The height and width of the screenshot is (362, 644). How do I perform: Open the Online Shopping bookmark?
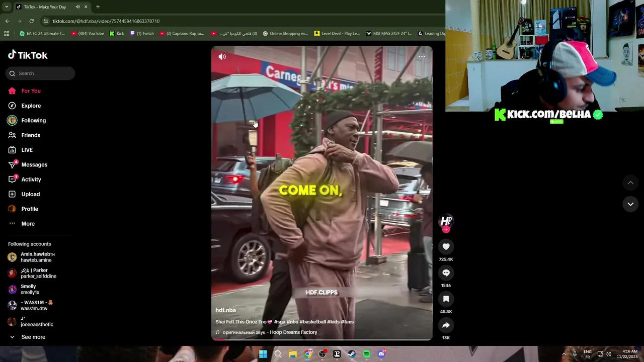point(285,34)
